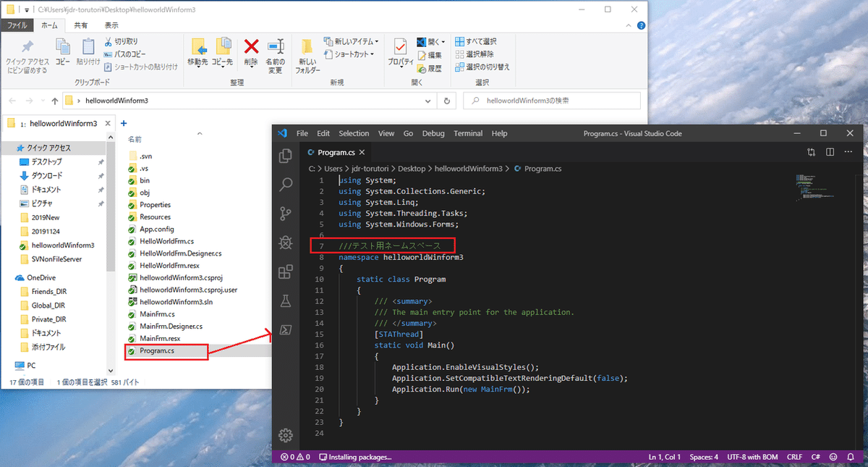868x467 pixels.
Task: Open the Selection menu in VS Code
Action: [354, 133]
